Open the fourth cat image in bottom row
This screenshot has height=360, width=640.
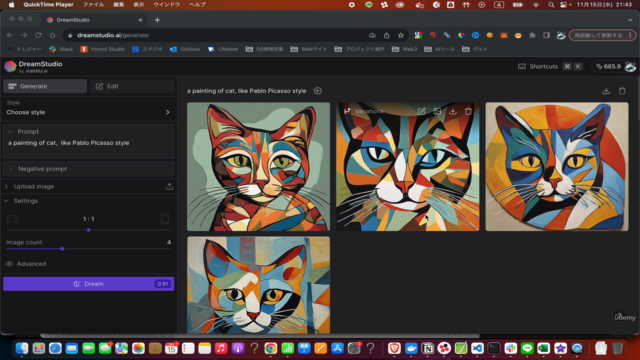click(x=258, y=285)
